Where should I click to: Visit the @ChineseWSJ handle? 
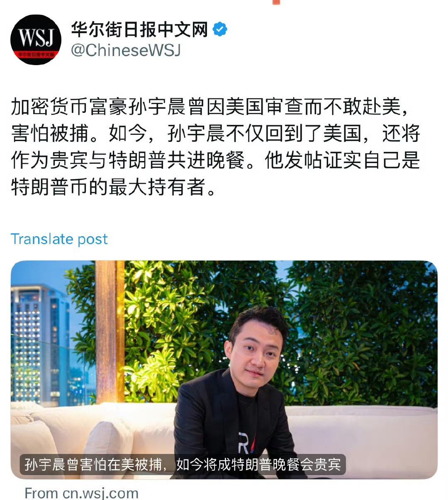pos(126,50)
